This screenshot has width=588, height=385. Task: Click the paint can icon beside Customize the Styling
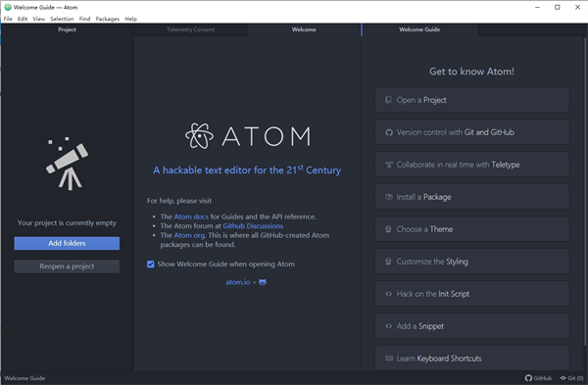[x=388, y=262]
